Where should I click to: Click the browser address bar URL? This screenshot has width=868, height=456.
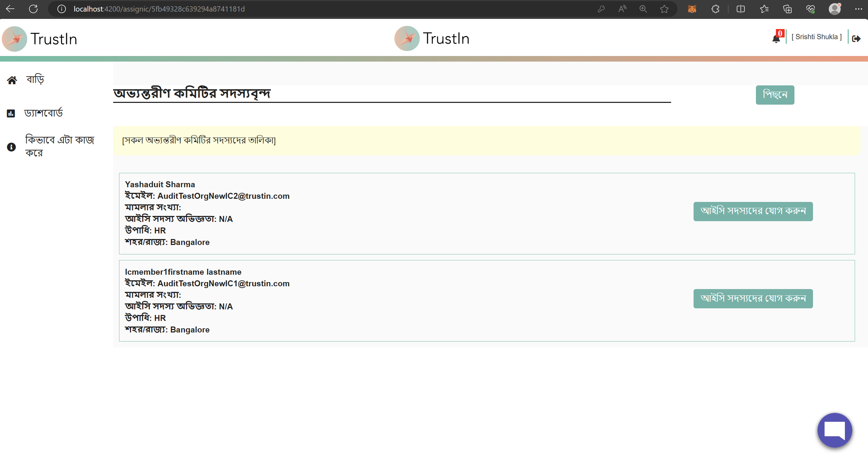coord(159,9)
